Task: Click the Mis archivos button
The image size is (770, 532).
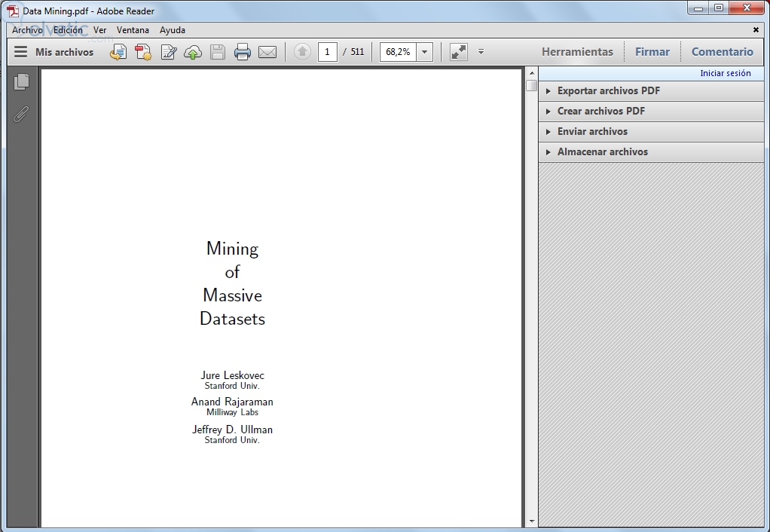Action: pos(54,52)
